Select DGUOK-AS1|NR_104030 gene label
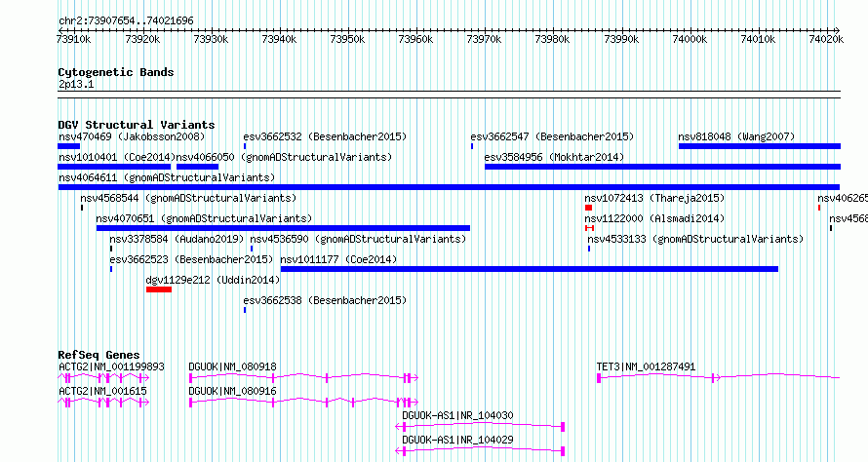Image resolution: width=868 pixels, height=462 pixels. click(x=457, y=415)
